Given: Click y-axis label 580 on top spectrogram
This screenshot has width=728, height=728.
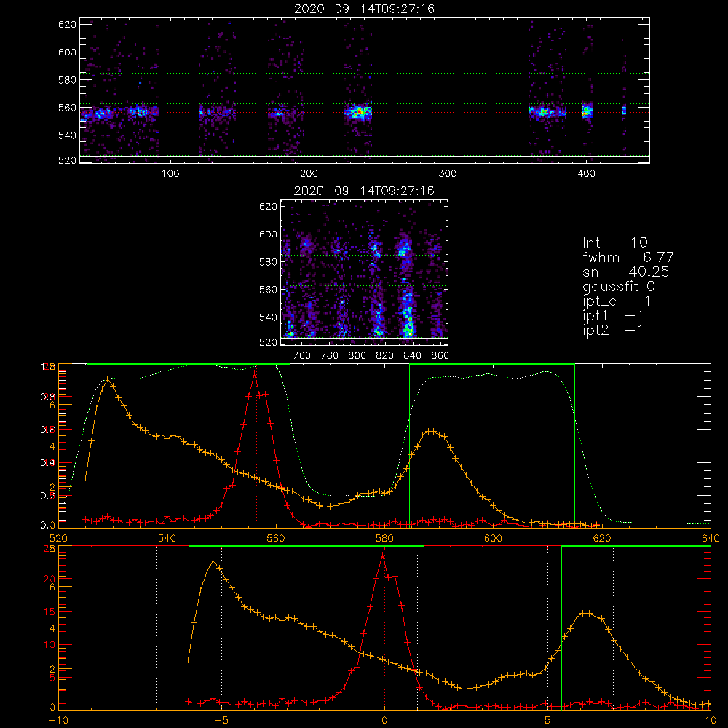Looking at the screenshot, I should pos(67,80).
